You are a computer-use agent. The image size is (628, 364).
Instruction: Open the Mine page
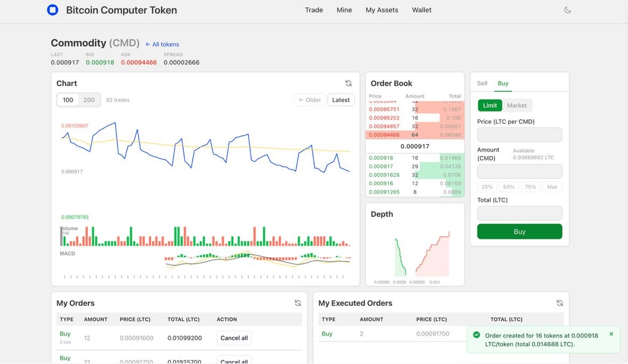coord(344,10)
